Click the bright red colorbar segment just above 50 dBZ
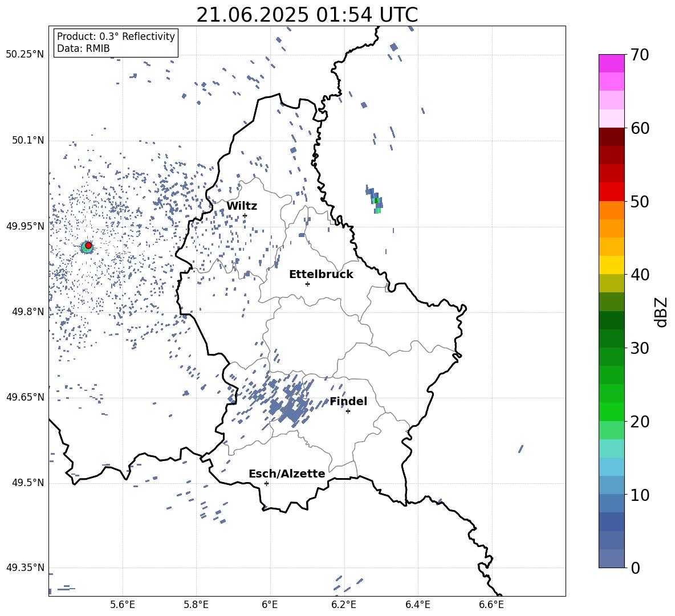This screenshot has width=675, height=616. [611, 192]
